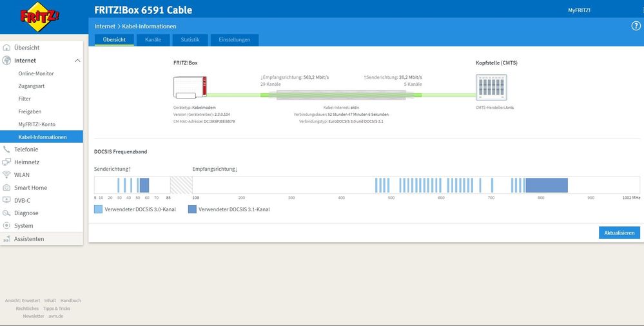Viewport: 644px width, 326px height.
Task: Click the DOCSIS 3.1-Kanal legend swatch
Action: click(192, 209)
